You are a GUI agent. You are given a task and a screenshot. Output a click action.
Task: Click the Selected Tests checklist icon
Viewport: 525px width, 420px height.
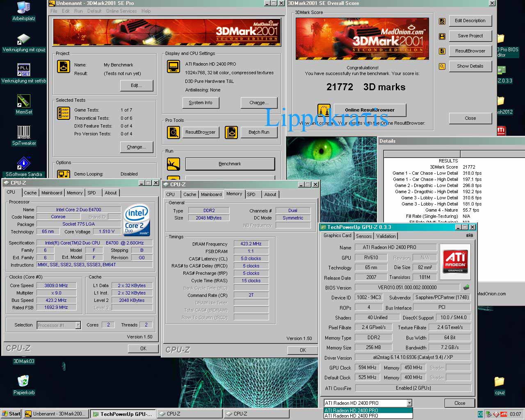point(64,113)
